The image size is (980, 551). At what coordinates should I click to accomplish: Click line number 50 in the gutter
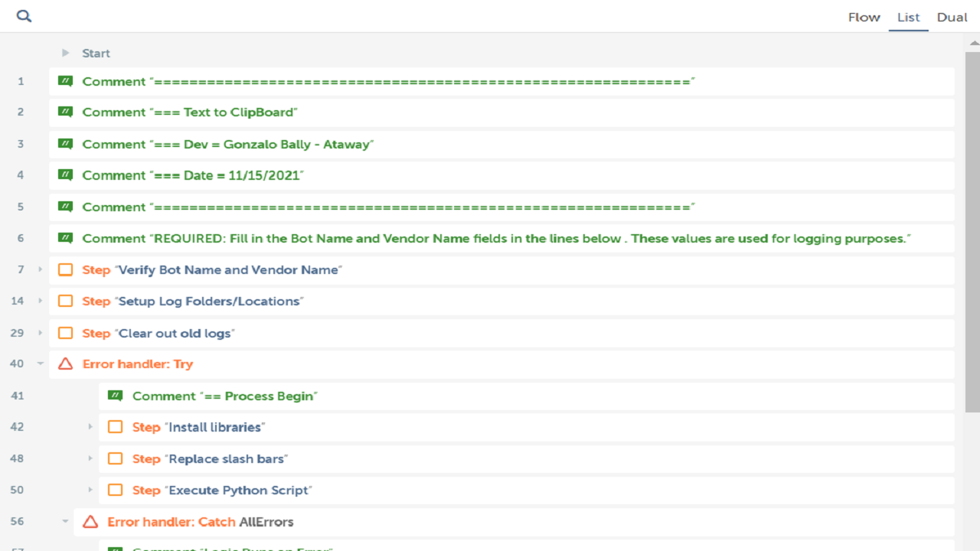(x=18, y=490)
